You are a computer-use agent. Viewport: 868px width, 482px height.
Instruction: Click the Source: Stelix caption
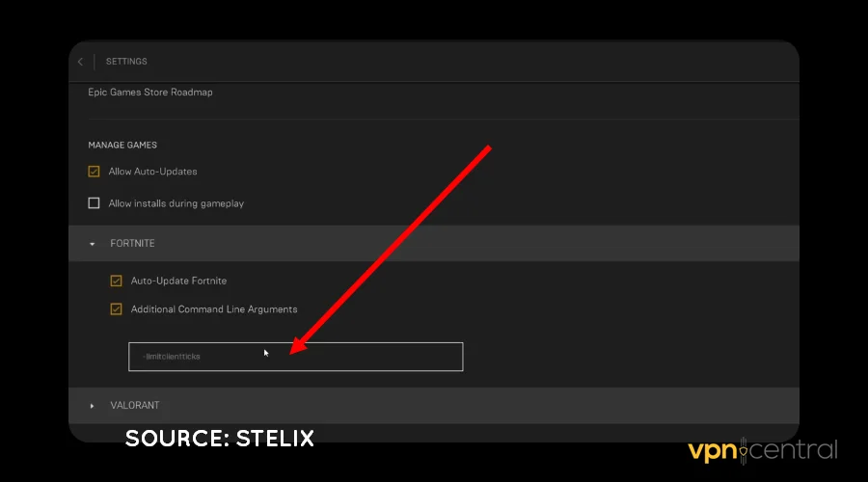(220, 439)
